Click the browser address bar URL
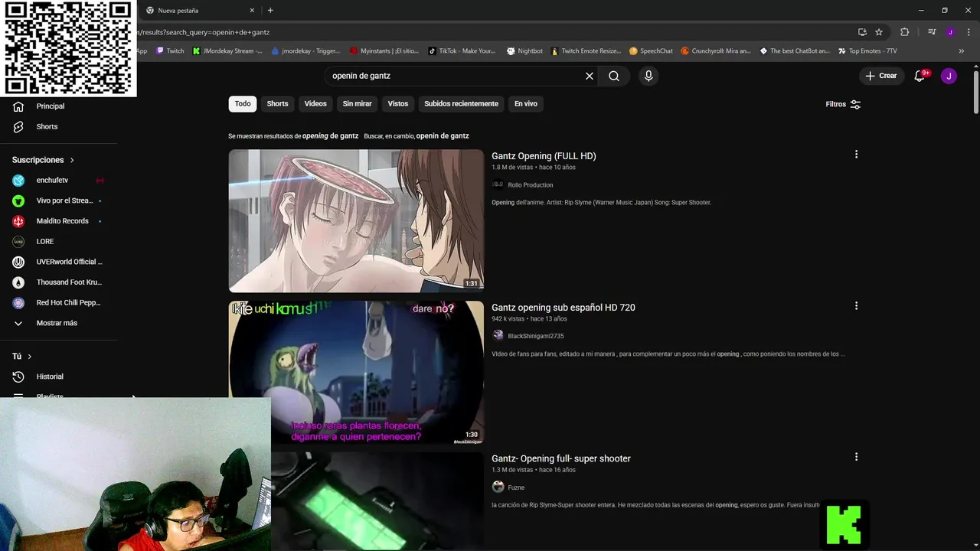980x551 pixels. point(490,32)
